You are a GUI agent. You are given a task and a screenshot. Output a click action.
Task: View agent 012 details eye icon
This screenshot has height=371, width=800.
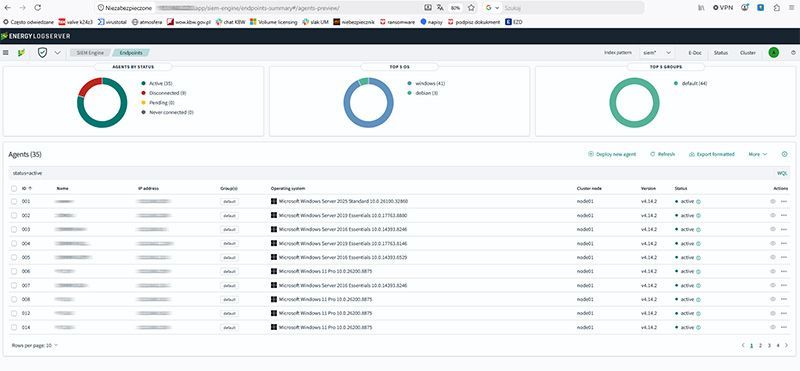pos(773,313)
